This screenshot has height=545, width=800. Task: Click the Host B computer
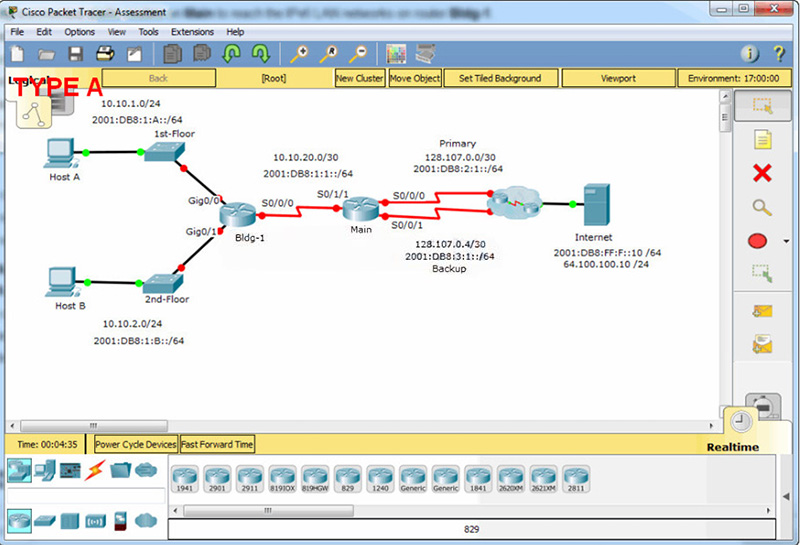click(63, 281)
